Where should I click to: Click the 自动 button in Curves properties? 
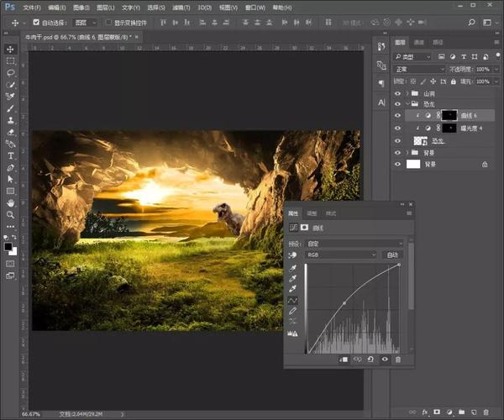[391, 254]
